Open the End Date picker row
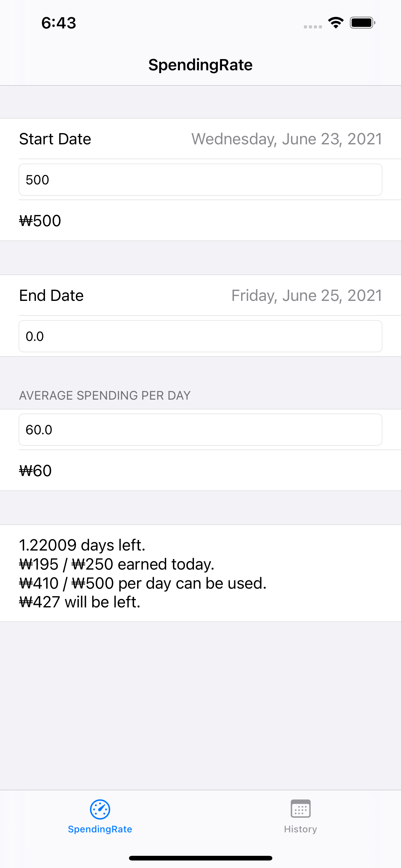This screenshot has width=401, height=868. 200,296
